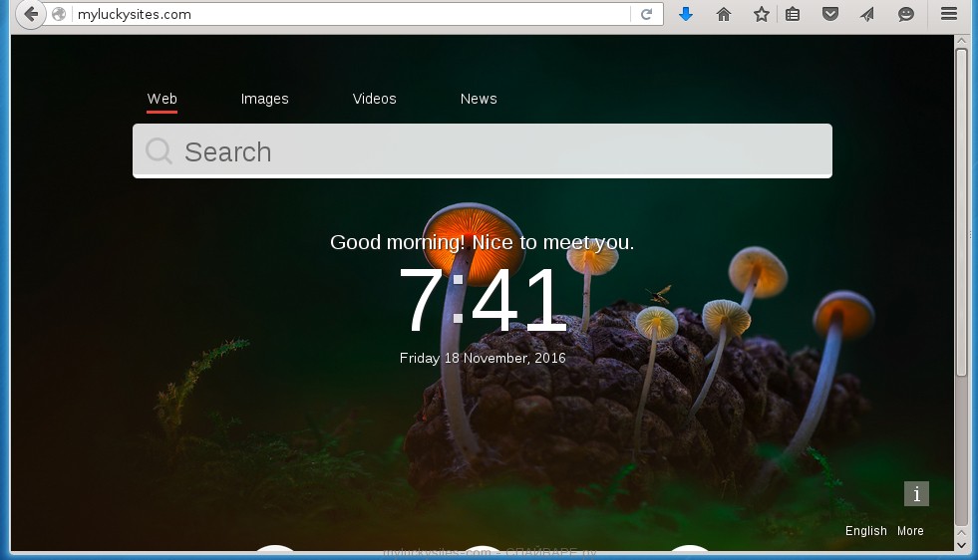Switch to the Images search tab
This screenshot has height=560, width=978.
tap(264, 99)
